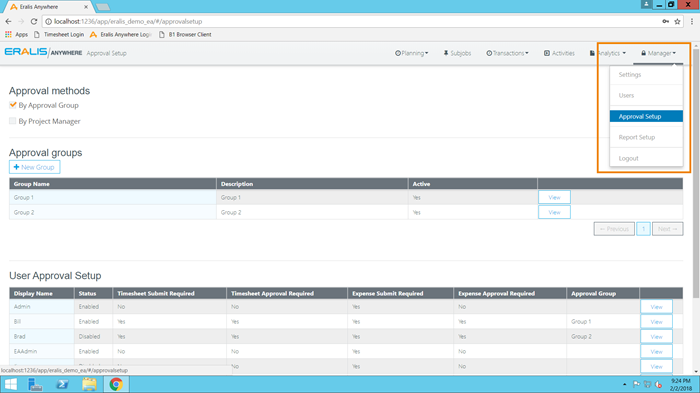View the Bill user approval setup
The image size is (700, 393).
point(656,322)
